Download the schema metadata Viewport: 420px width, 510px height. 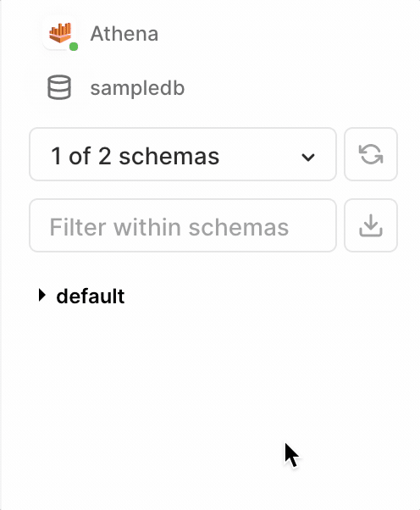pos(371,225)
